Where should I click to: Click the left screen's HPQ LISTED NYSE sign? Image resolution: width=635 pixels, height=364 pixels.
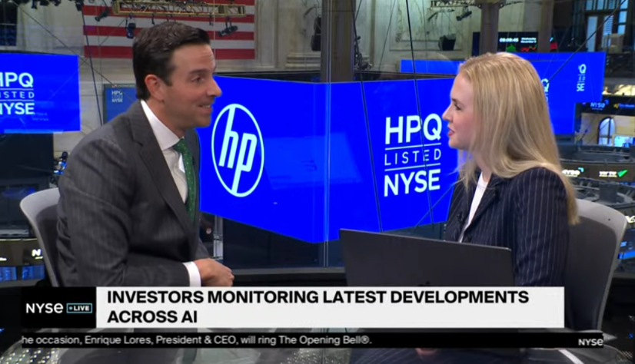pos(28,93)
